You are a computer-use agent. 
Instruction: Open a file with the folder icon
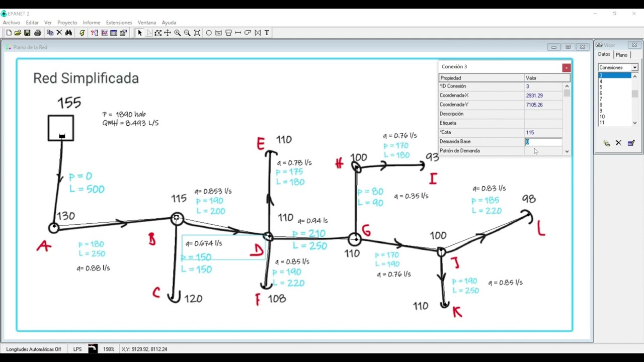[18, 33]
